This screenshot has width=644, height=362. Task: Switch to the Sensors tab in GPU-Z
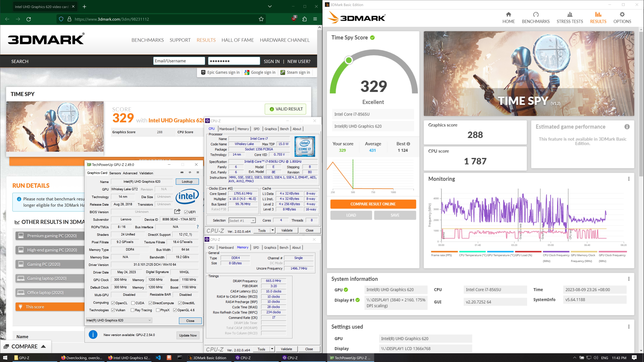tap(115, 173)
